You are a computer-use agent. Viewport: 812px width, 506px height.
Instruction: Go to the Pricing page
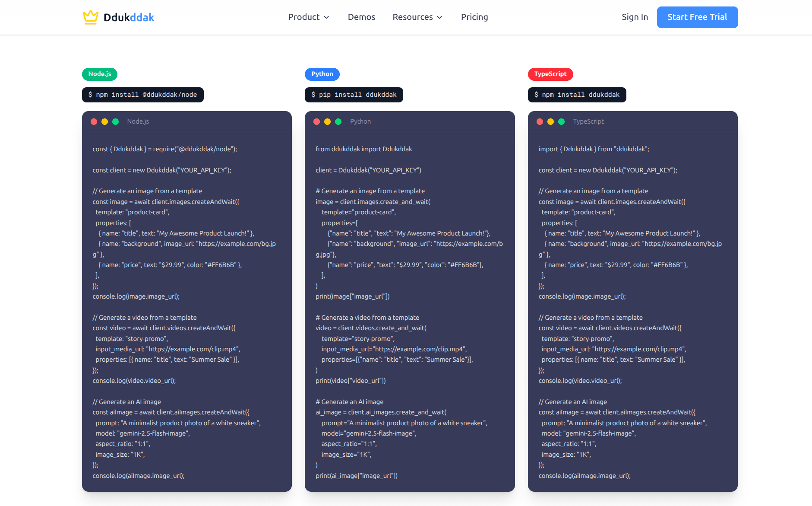click(x=474, y=17)
